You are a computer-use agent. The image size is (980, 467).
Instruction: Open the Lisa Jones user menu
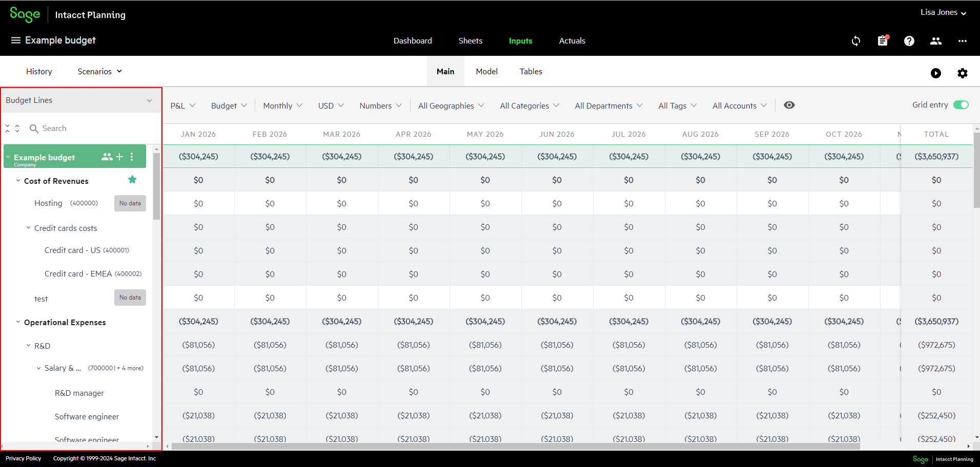click(x=943, y=12)
